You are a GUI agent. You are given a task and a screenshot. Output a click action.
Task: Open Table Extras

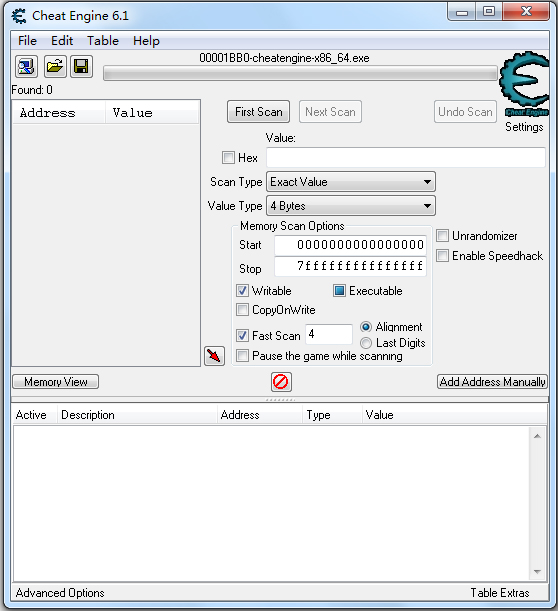(500, 593)
